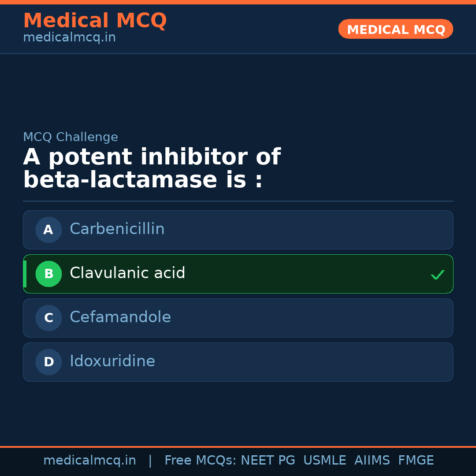The image size is (476, 476).
Task: Click the letter D option circle
Action: tap(48, 362)
